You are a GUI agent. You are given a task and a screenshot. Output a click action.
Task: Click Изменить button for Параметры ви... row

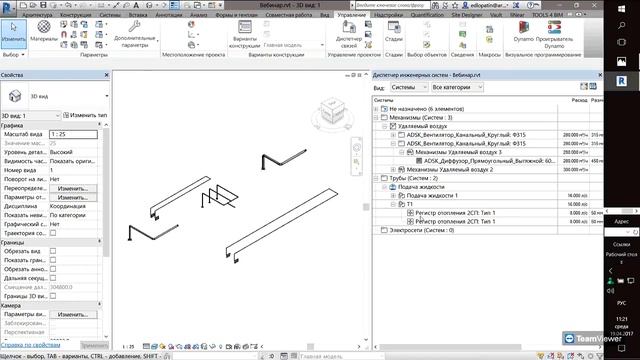tap(73, 315)
